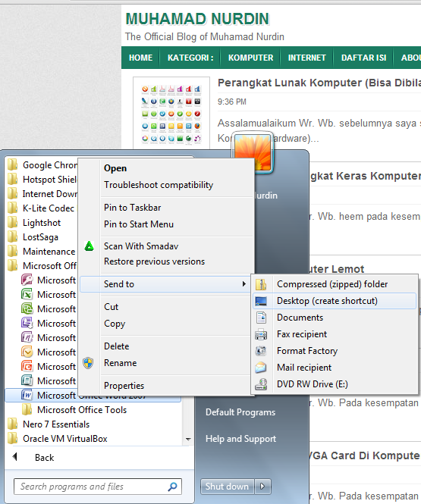Click the Fax recipient printer icon
The height and width of the screenshot is (504, 421).
coord(261,334)
